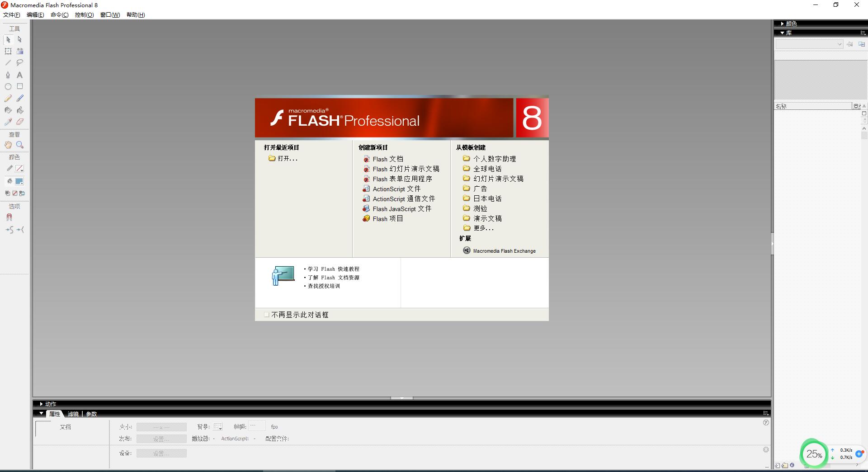Image resolution: width=868 pixels, height=472 pixels.
Task: Click the Swap Colors button
Action: point(22,193)
